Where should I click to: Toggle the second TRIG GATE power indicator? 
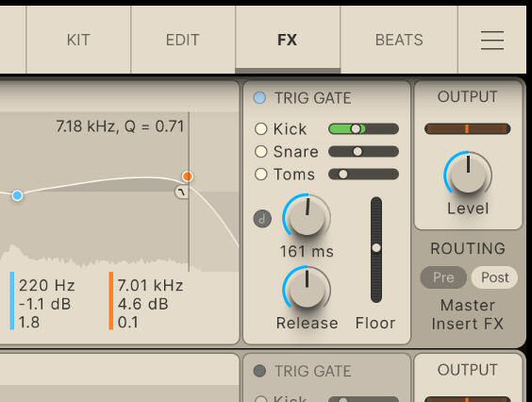[260, 371]
